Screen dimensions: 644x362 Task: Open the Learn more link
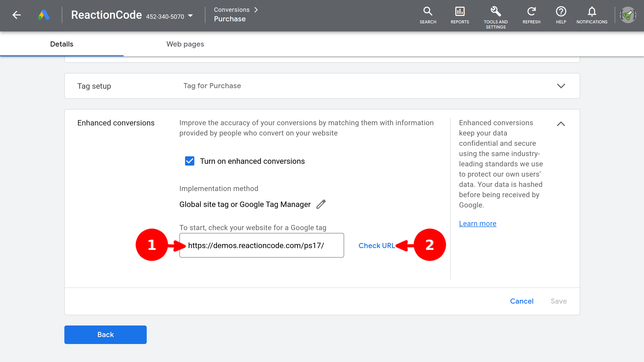(477, 223)
